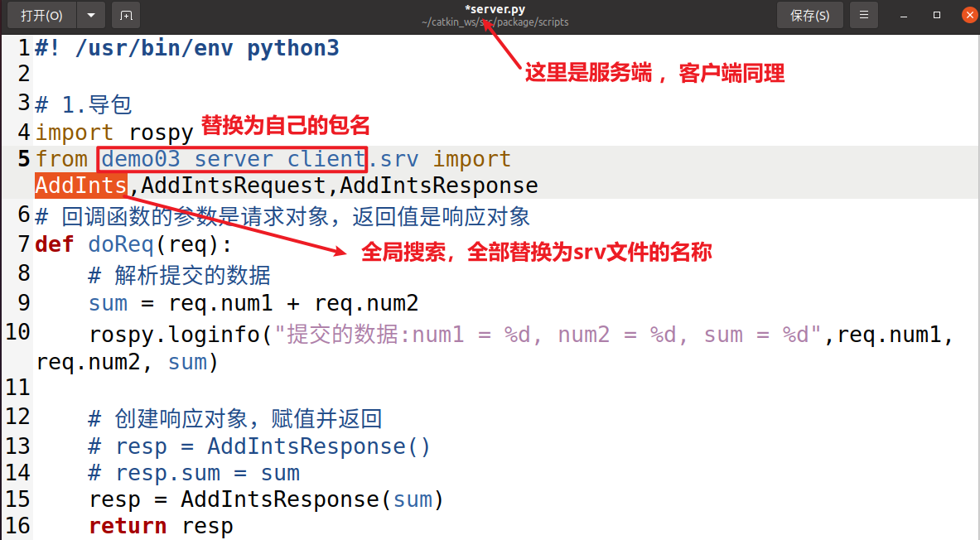
Task: Place cursor on the import rospy line
Action: click(x=114, y=132)
